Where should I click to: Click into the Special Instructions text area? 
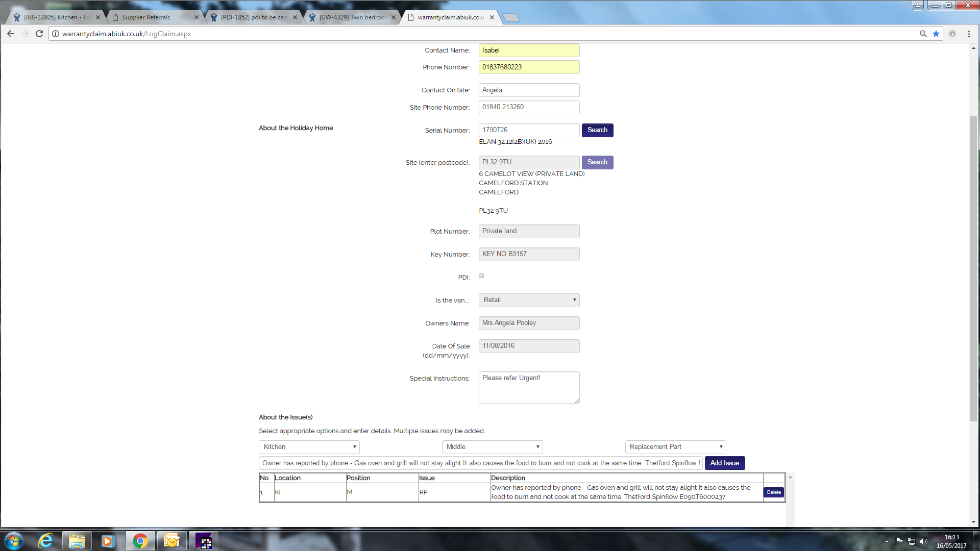(x=529, y=388)
